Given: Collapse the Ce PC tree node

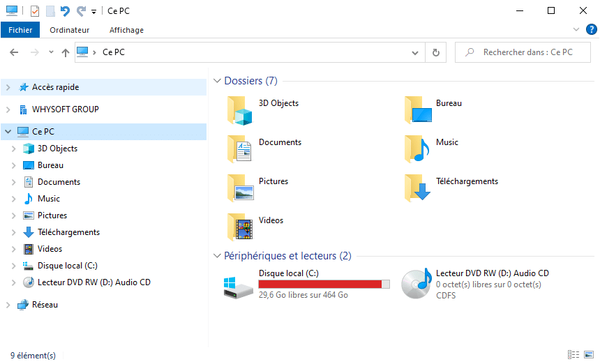Looking at the screenshot, I should coord(8,132).
